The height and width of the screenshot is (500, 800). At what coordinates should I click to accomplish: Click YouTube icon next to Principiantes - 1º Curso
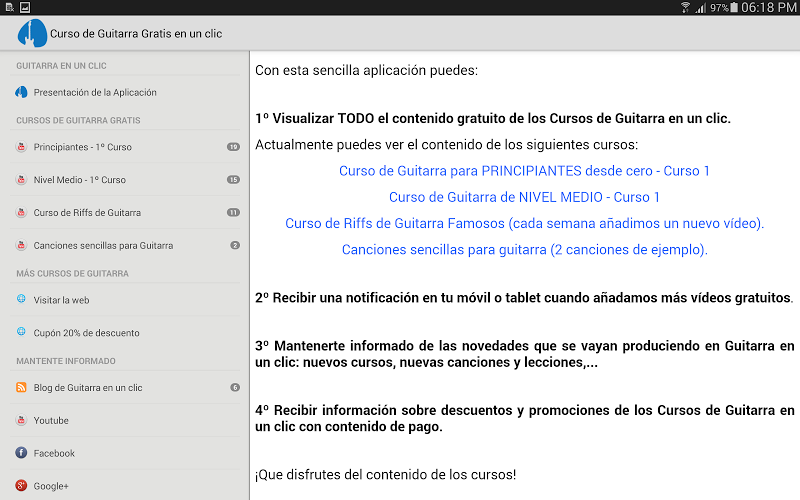point(21,147)
